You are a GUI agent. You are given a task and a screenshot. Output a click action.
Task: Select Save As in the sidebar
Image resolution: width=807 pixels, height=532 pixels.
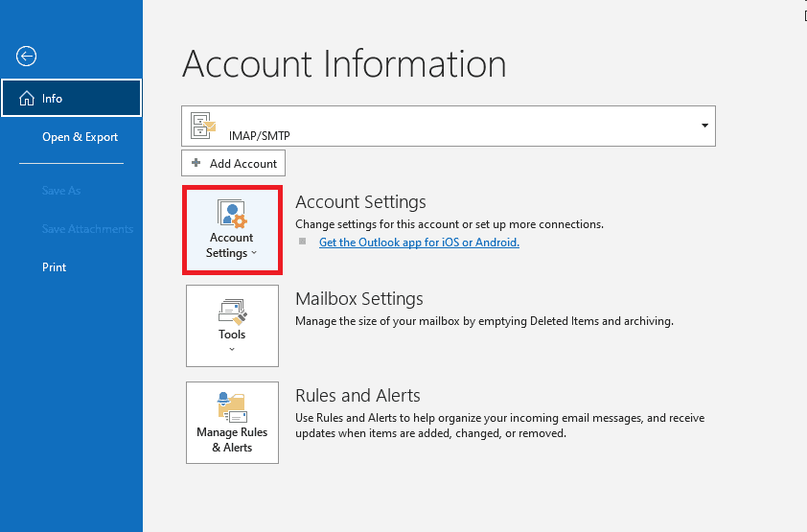[61, 191]
